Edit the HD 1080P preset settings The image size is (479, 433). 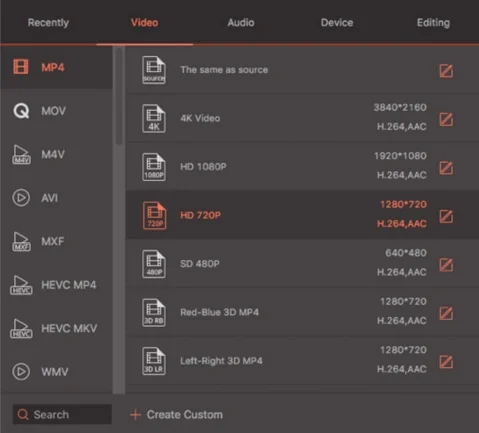446,168
